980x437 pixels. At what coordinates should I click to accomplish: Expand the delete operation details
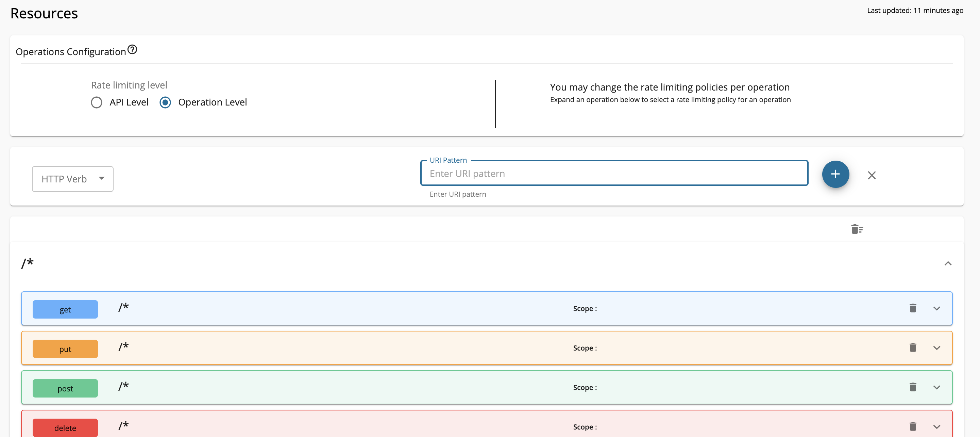tap(937, 427)
